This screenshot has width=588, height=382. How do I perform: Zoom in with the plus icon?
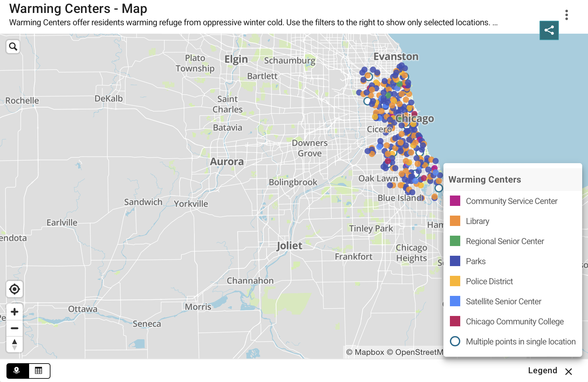point(14,312)
